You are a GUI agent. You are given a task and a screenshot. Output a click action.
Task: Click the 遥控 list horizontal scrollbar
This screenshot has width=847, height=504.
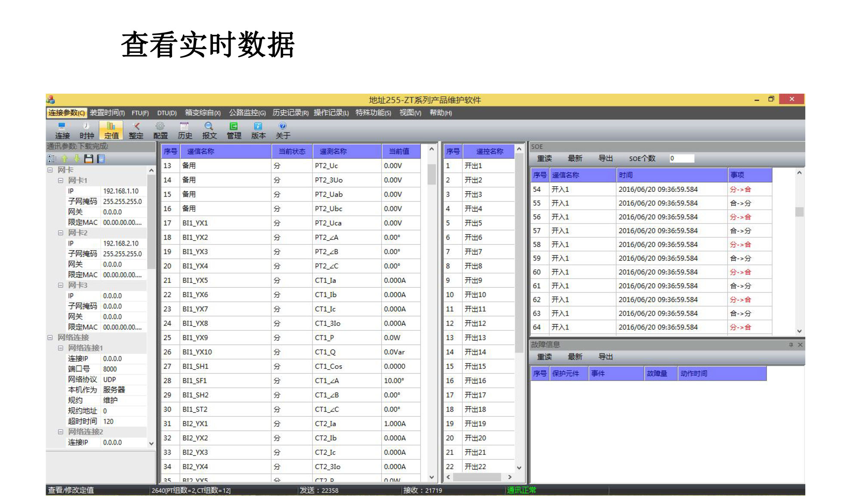pos(477,477)
